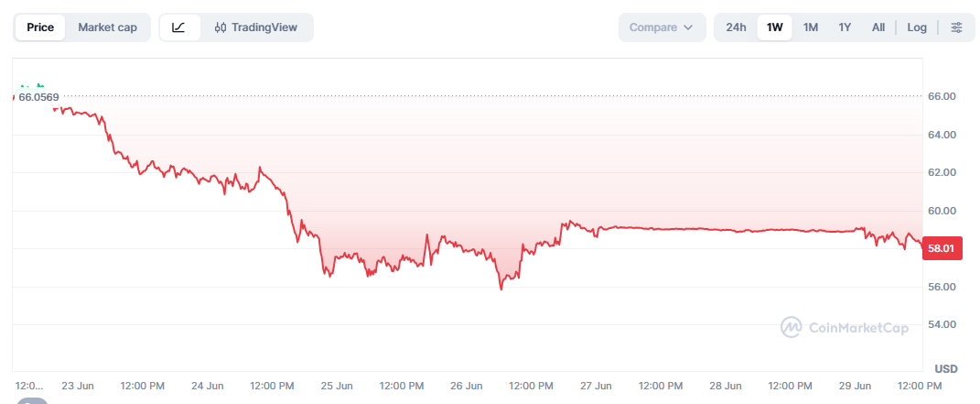Switch to Market cap view

(107, 27)
